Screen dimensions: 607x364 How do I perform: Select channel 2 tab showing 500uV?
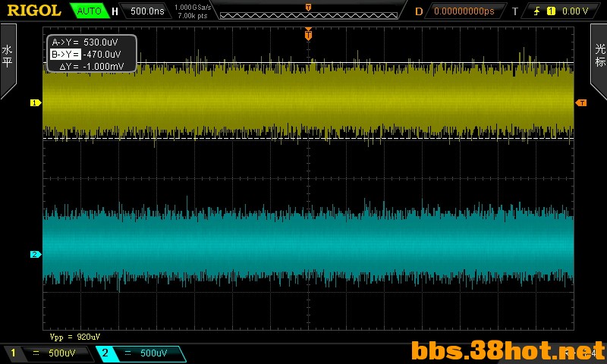(141, 353)
